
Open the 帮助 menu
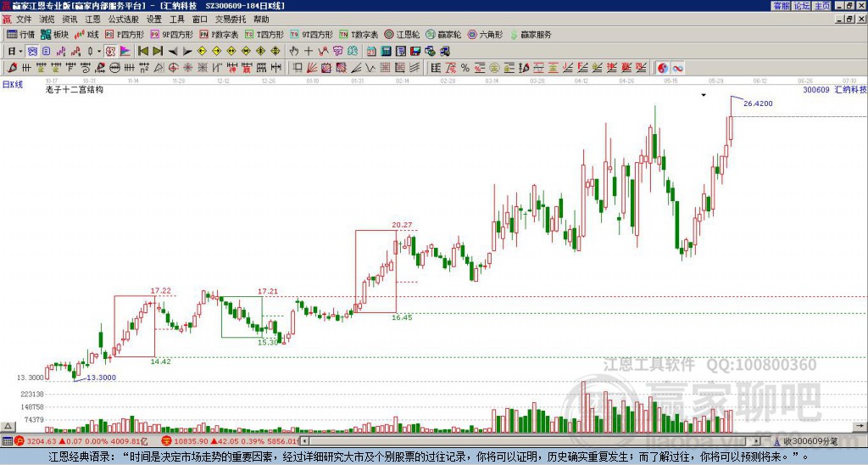(x=261, y=20)
